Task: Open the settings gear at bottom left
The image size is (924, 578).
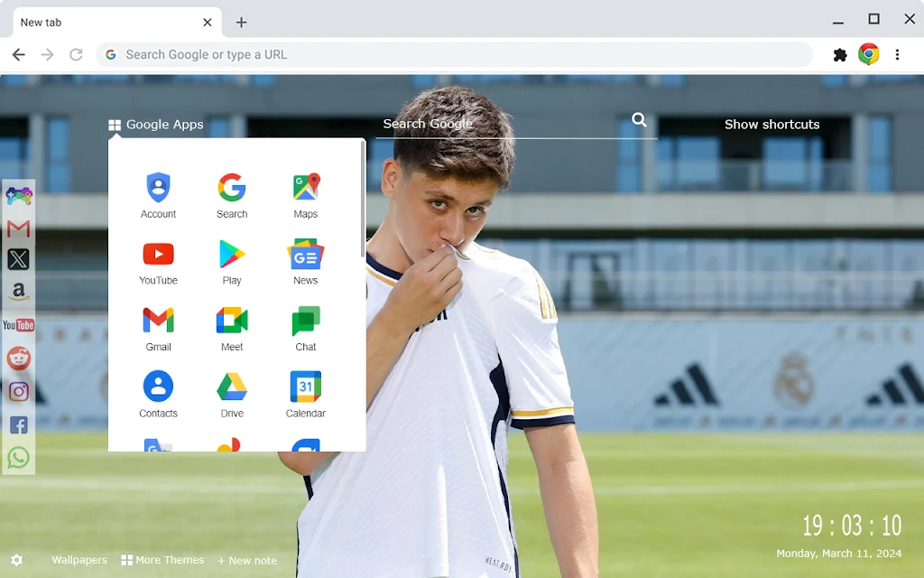Action: (x=16, y=560)
